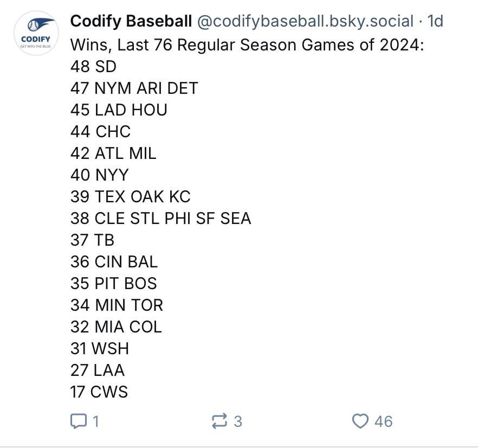Click the 39 TEX OAK KC line
This screenshot has width=478, height=448.
point(130,196)
